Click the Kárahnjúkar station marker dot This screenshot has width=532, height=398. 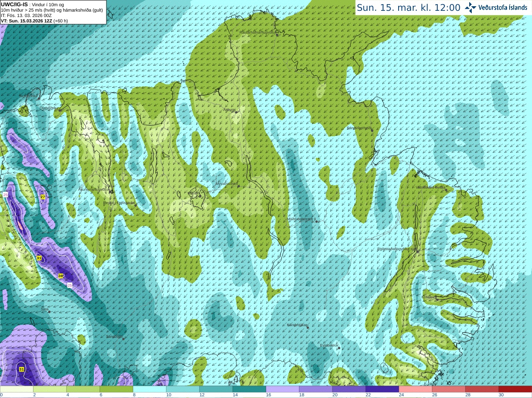pyautogui.click(x=308, y=327)
